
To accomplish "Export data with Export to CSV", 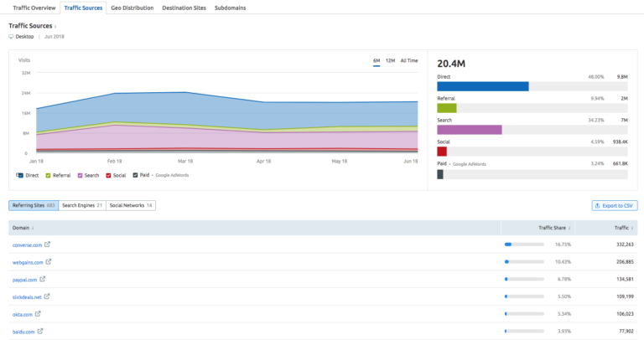I will [615, 205].
